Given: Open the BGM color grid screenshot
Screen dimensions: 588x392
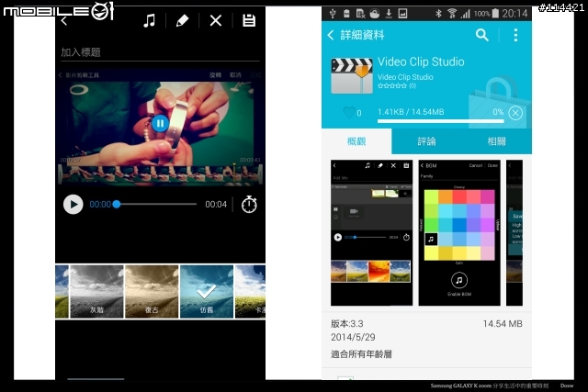Looking at the screenshot, I should coord(459,233).
